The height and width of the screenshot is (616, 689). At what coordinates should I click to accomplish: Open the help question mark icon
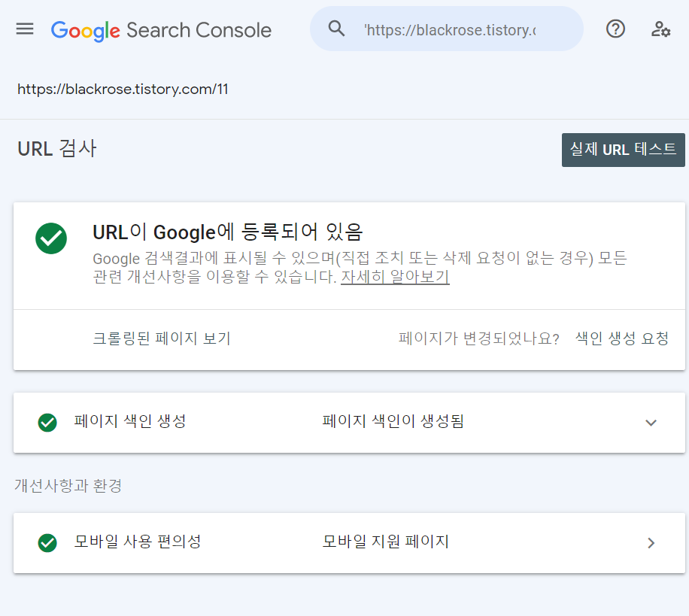(615, 29)
